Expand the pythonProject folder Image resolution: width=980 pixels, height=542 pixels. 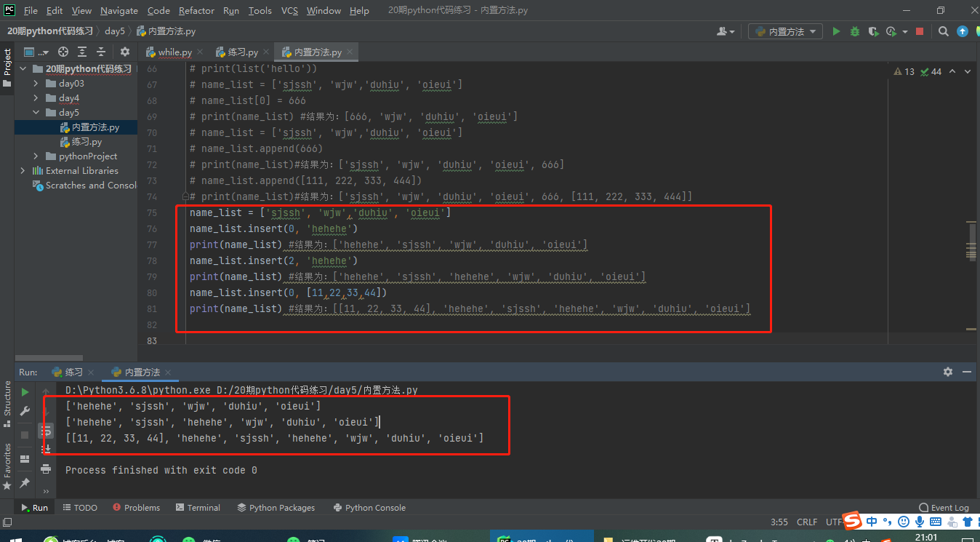36,156
